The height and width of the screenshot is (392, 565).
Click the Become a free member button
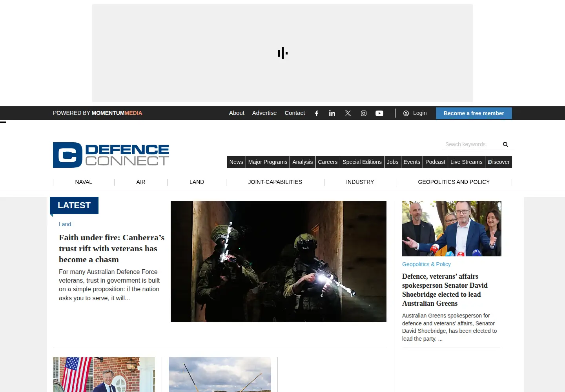pos(474,113)
